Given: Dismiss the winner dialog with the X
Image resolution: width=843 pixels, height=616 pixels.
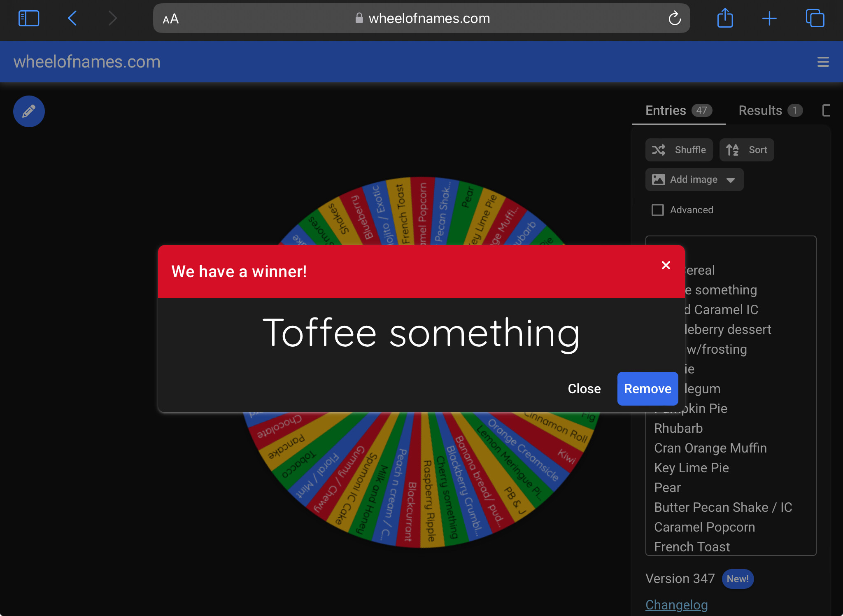Looking at the screenshot, I should point(666,265).
